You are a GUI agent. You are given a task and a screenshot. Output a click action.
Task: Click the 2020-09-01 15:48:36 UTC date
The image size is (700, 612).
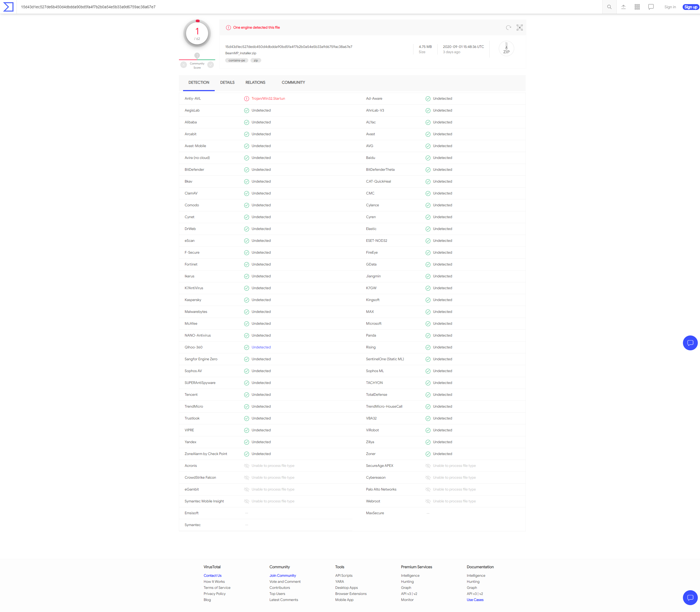coord(463,47)
